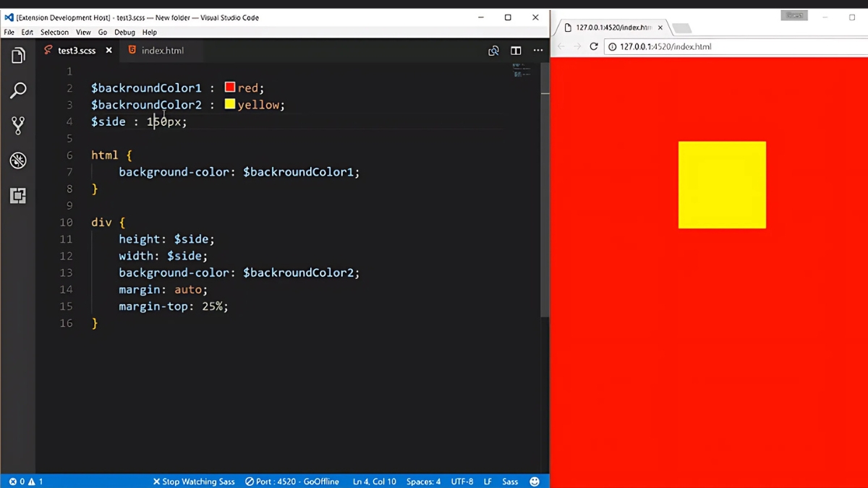Change end of line sequence LF
The height and width of the screenshot is (488, 868).
point(488,481)
